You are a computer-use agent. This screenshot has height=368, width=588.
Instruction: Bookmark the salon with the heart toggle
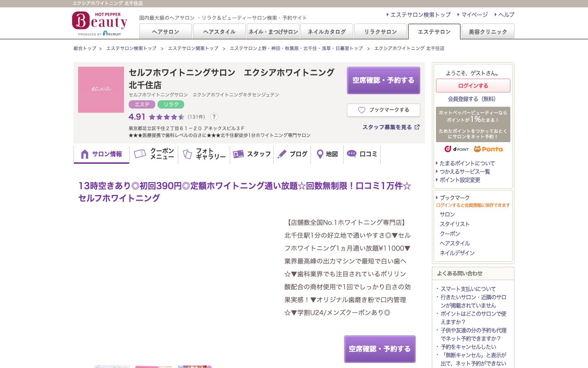(383, 110)
